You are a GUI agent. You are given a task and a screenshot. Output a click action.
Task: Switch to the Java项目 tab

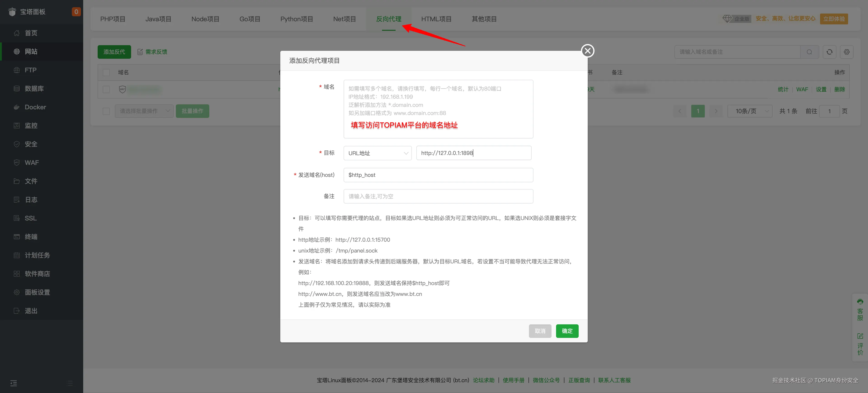pos(158,19)
